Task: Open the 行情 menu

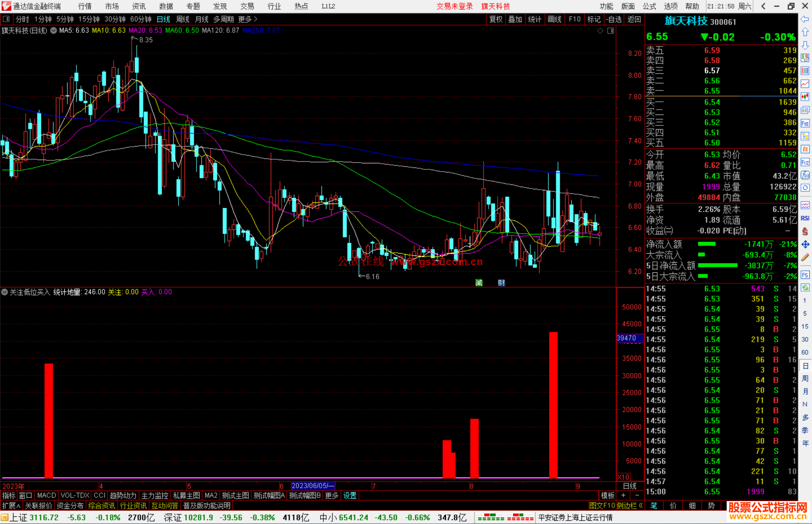Action: pos(85,6)
